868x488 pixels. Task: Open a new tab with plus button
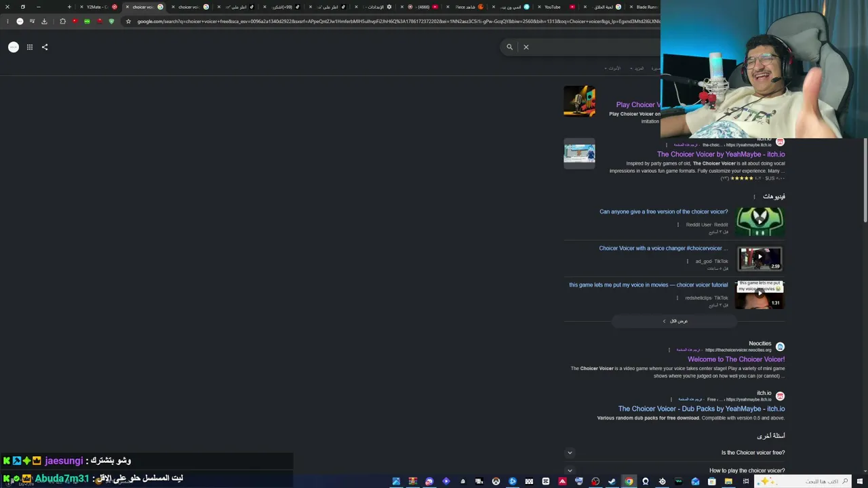pyautogui.click(x=69, y=7)
